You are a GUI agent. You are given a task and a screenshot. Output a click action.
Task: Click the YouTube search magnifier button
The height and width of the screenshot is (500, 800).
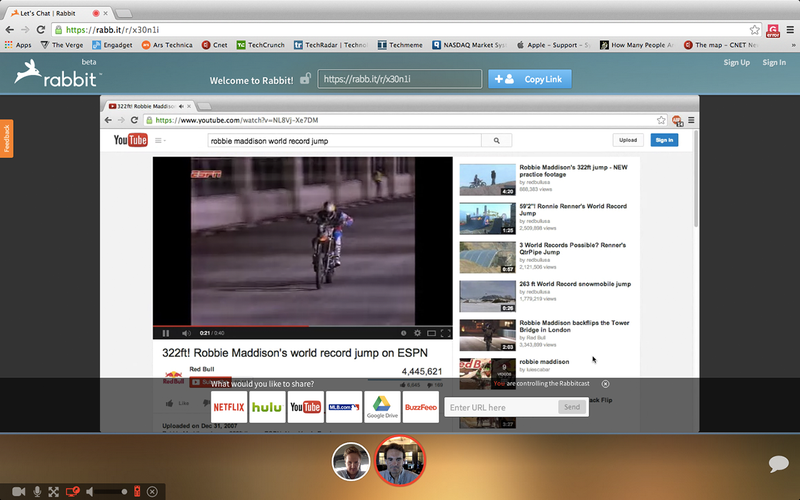coord(496,141)
